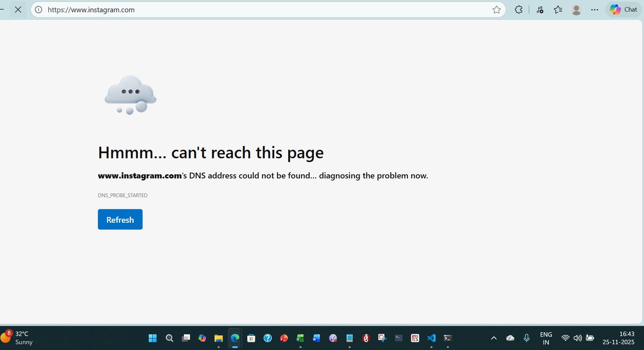The width and height of the screenshot is (644, 350).
Task: Click the address bar with instagram.com URL
Action: (x=268, y=10)
